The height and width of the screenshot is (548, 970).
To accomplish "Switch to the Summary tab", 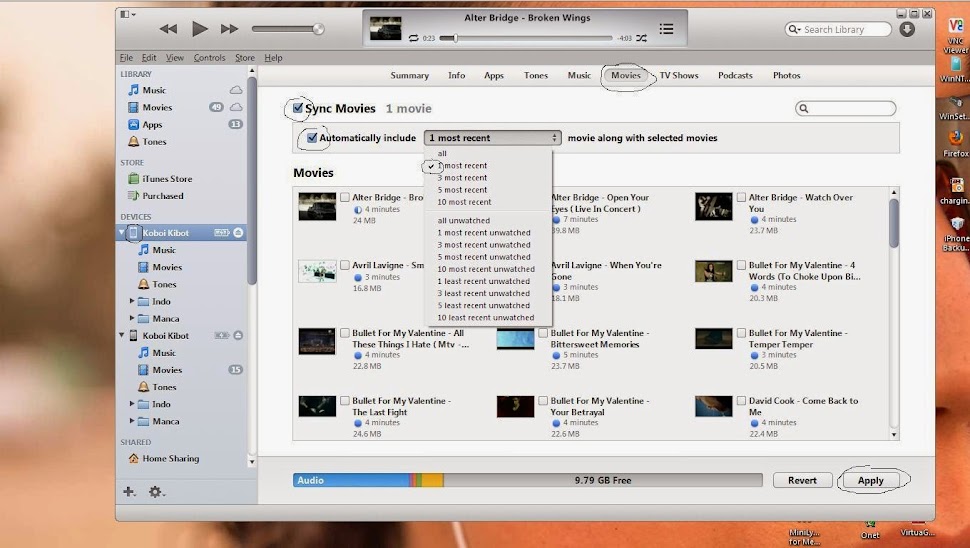I will tap(410, 75).
